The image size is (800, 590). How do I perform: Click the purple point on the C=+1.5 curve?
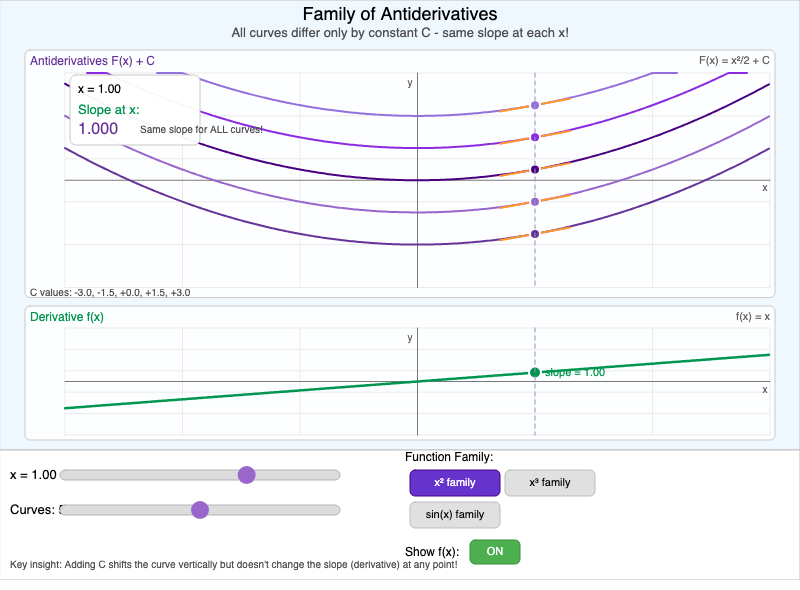535,137
